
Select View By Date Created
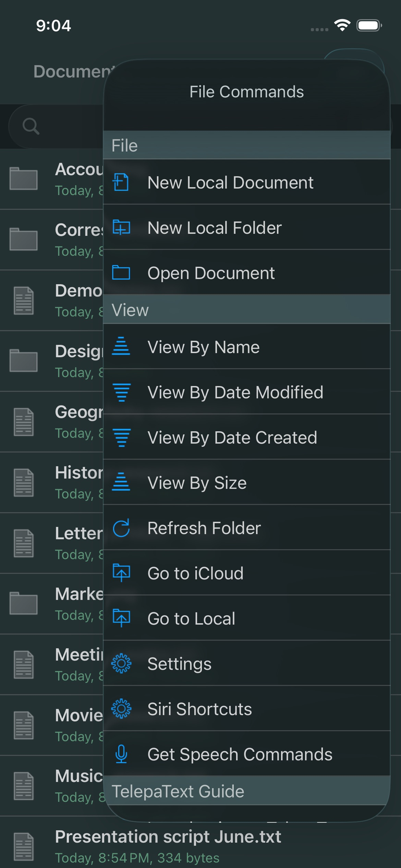tap(247, 437)
